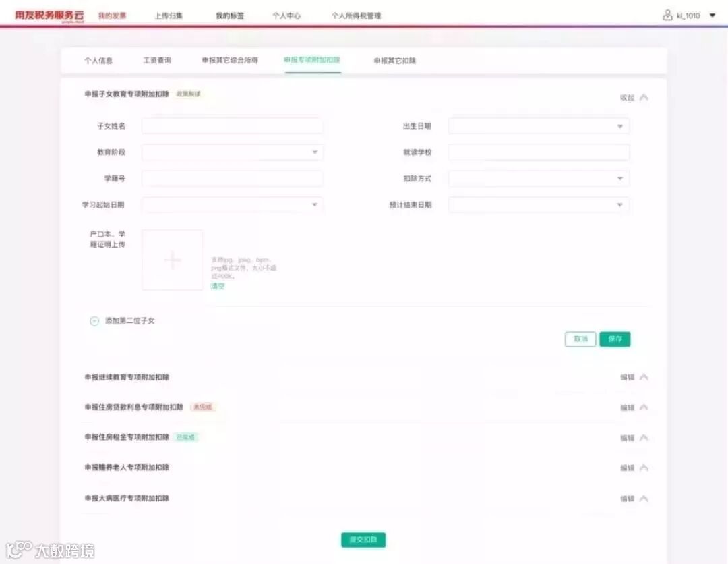Click the plus upload box for 户口本、学籍证明
728x564 pixels.
click(x=173, y=260)
